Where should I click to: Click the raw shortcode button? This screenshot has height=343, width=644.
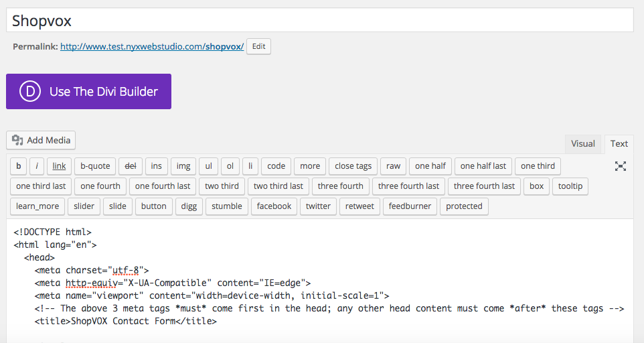coord(393,166)
